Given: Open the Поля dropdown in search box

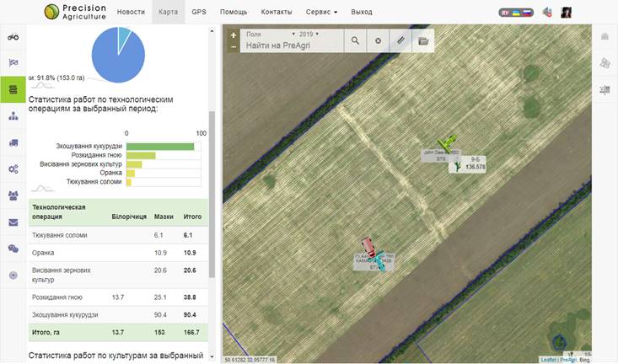Looking at the screenshot, I should [255, 35].
